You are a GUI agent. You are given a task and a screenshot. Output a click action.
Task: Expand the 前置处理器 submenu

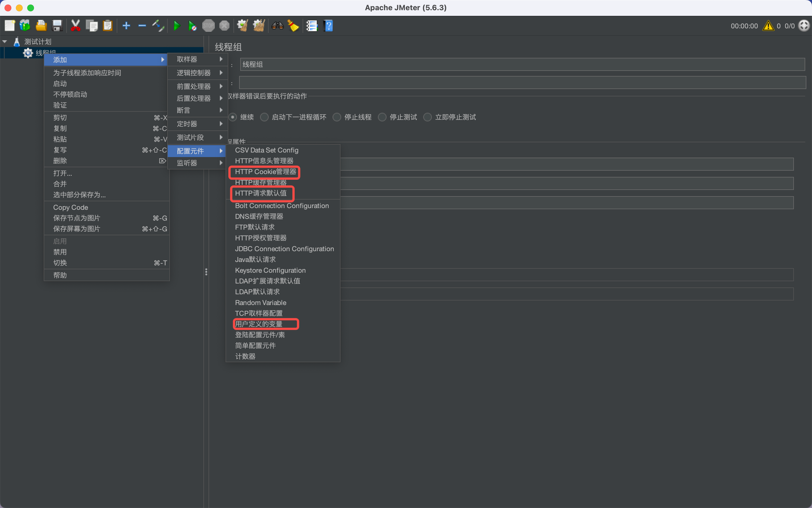pyautogui.click(x=198, y=86)
